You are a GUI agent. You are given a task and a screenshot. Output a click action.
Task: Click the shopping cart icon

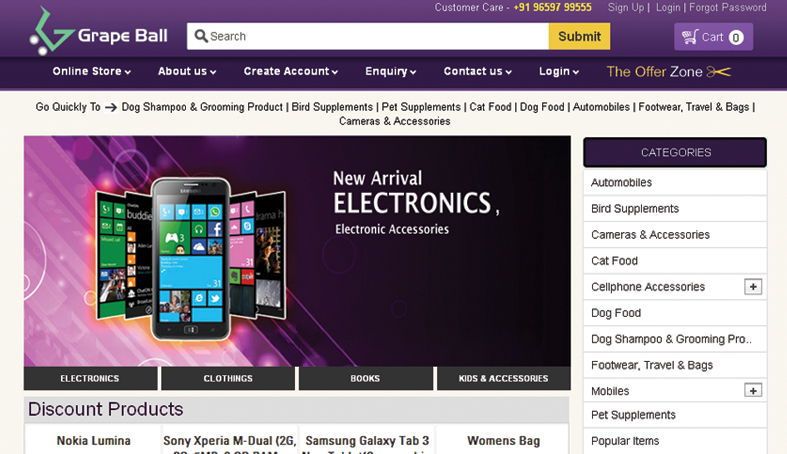tap(689, 37)
